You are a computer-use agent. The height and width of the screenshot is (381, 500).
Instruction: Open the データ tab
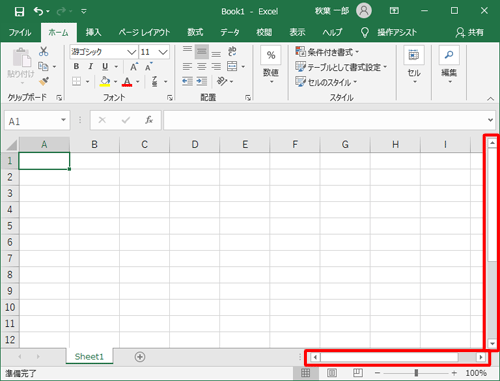[230, 32]
